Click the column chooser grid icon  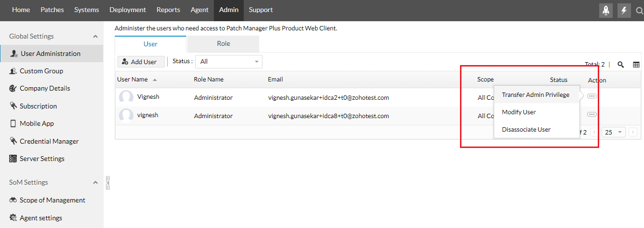pyautogui.click(x=636, y=65)
